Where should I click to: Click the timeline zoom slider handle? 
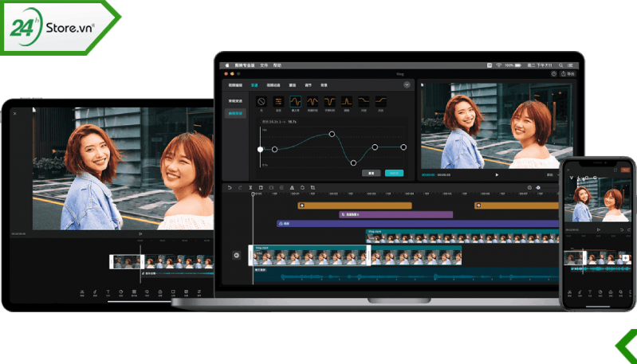point(538,187)
